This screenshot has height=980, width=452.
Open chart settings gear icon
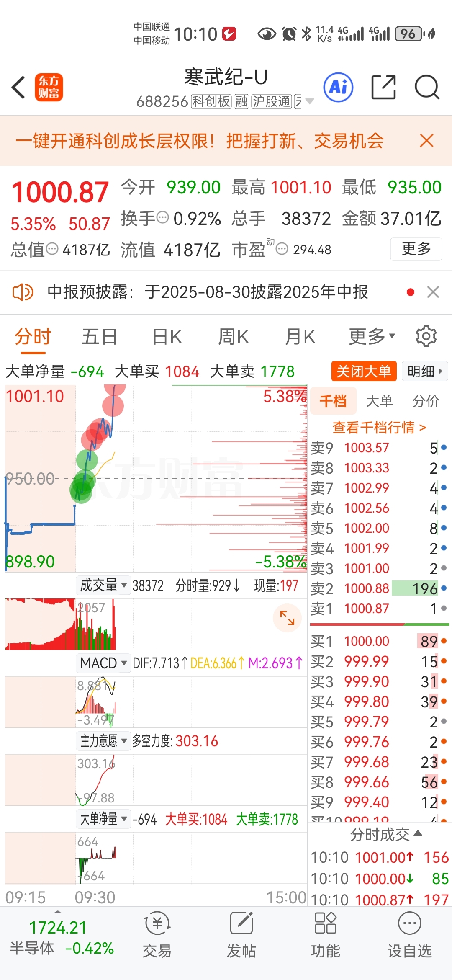426,336
